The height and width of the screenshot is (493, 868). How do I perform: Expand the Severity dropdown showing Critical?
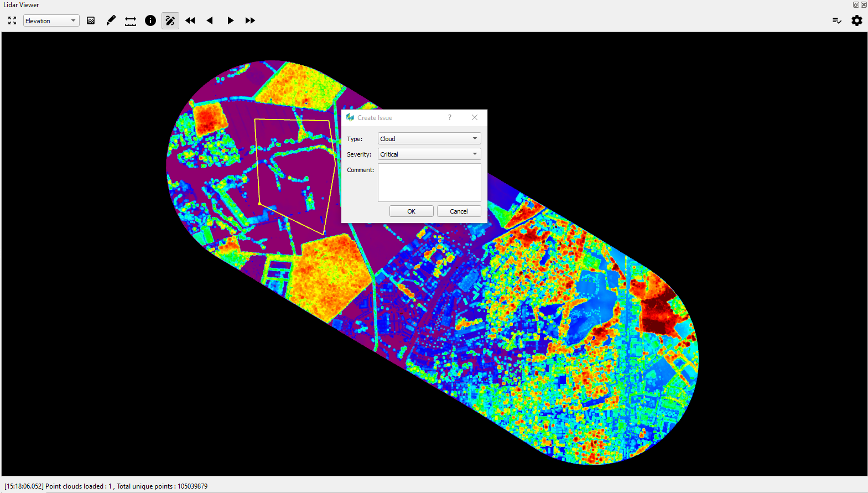[429, 154]
